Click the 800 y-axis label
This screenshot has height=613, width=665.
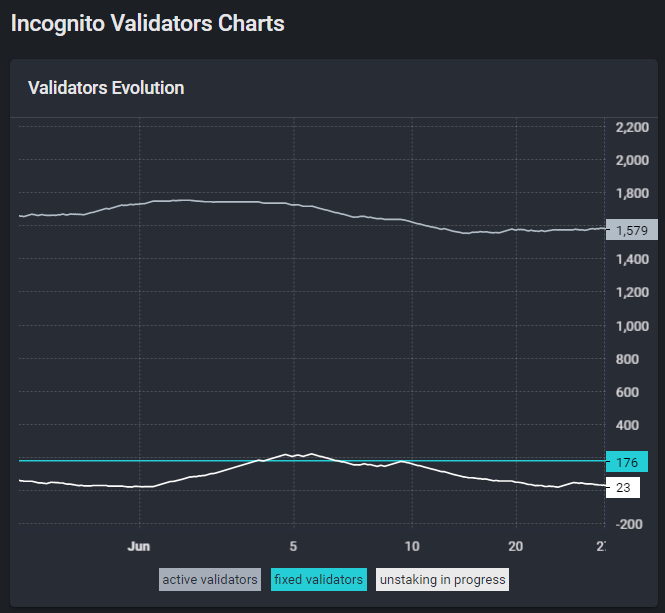point(627,359)
